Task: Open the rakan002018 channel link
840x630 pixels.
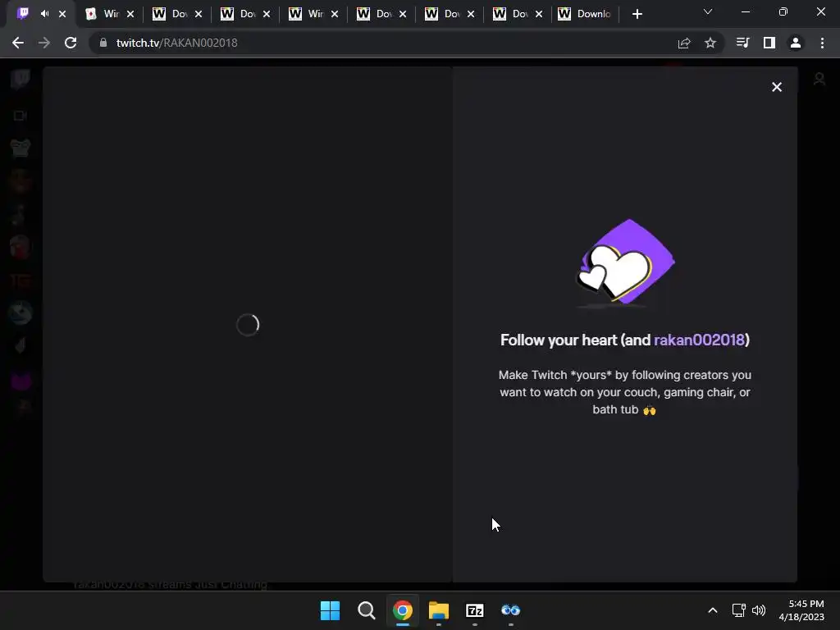Action: [699, 340]
